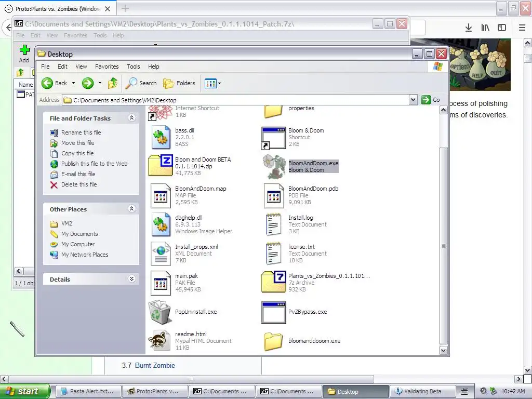Open the Tools menu in the Desktop window
This screenshot has height=399, width=532.
click(134, 66)
